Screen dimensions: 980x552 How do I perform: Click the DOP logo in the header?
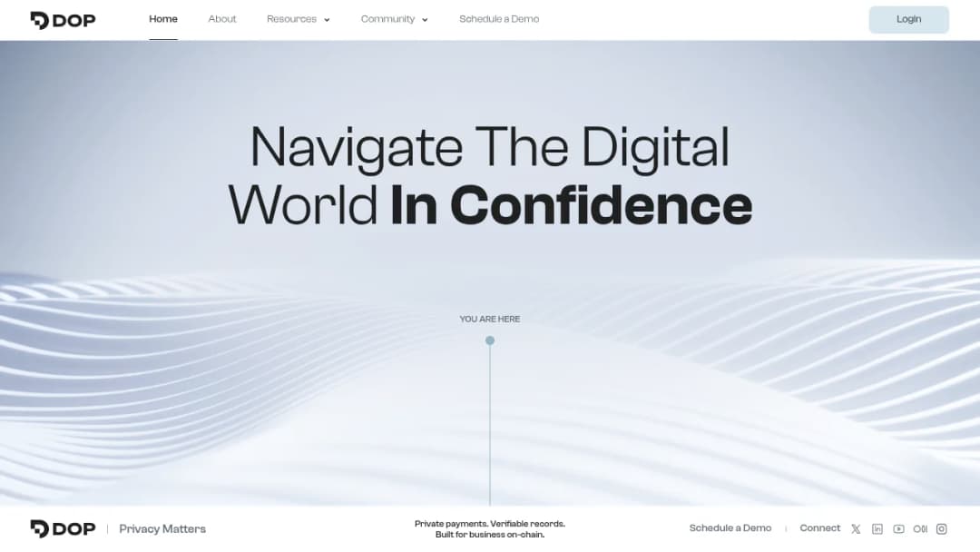point(64,20)
